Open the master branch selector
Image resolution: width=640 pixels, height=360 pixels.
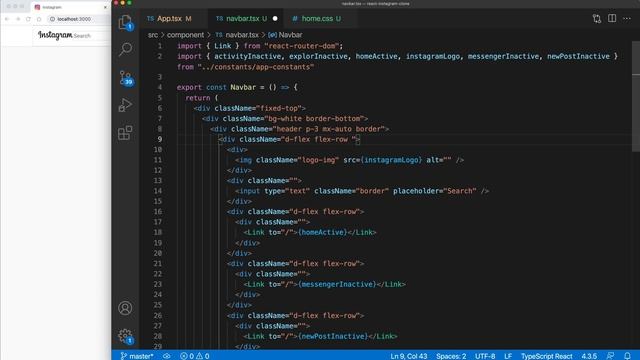[x=137, y=356]
